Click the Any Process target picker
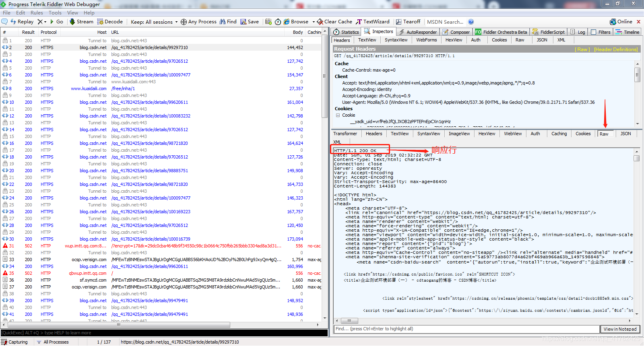Viewport: 644px width, 346px height. point(198,22)
